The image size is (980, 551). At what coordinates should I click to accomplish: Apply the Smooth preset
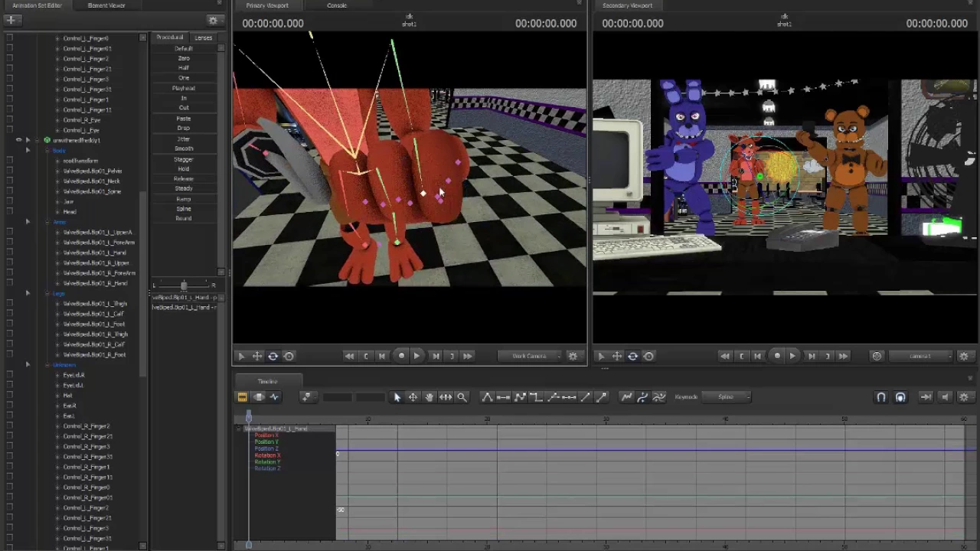click(x=184, y=148)
